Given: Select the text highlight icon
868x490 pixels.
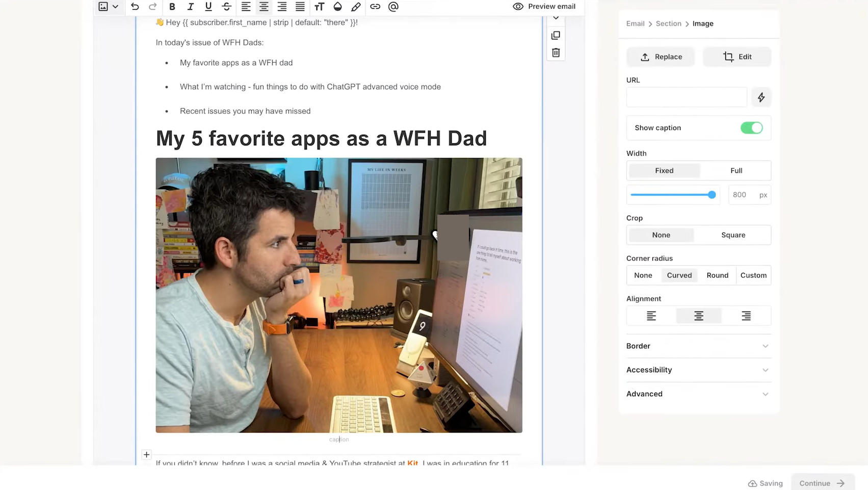Looking at the screenshot, I should coord(356,7).
